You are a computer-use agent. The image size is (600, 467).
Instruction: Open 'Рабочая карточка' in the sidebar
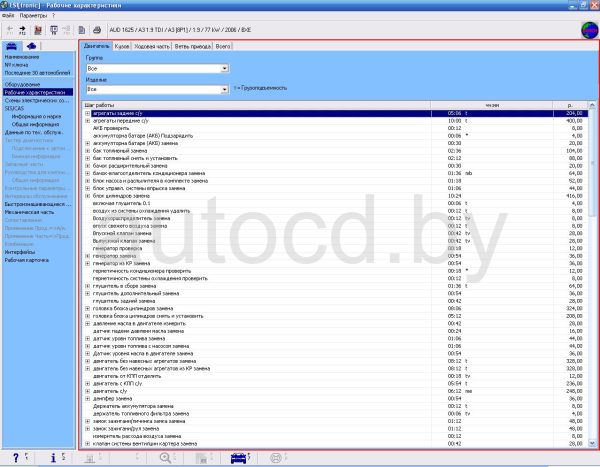pos(27,260)
